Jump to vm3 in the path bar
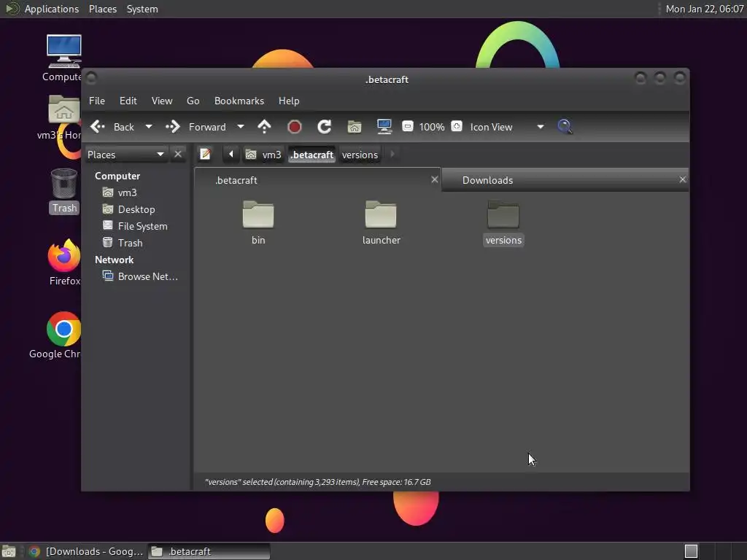The height and width of the screenshot is (560, 747). (263, 155)
